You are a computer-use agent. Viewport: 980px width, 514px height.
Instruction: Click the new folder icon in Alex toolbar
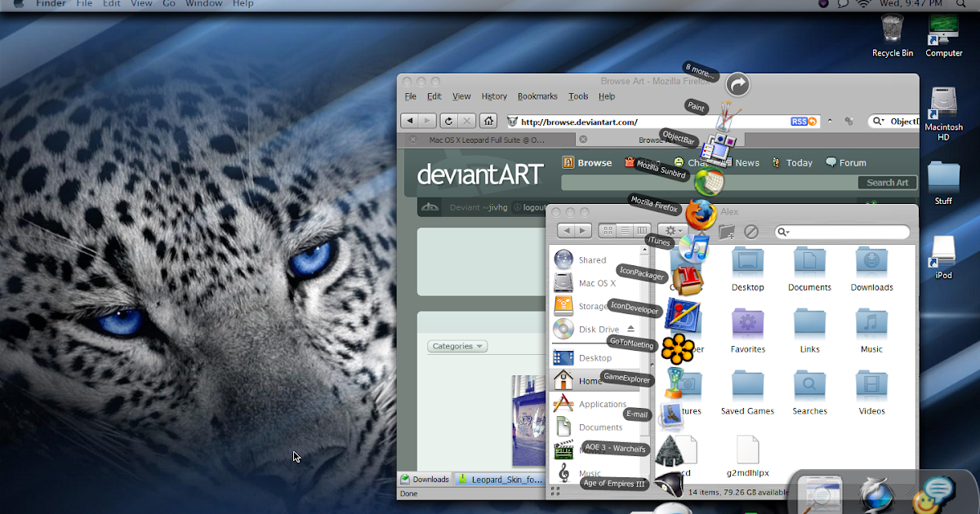(726, 232)
